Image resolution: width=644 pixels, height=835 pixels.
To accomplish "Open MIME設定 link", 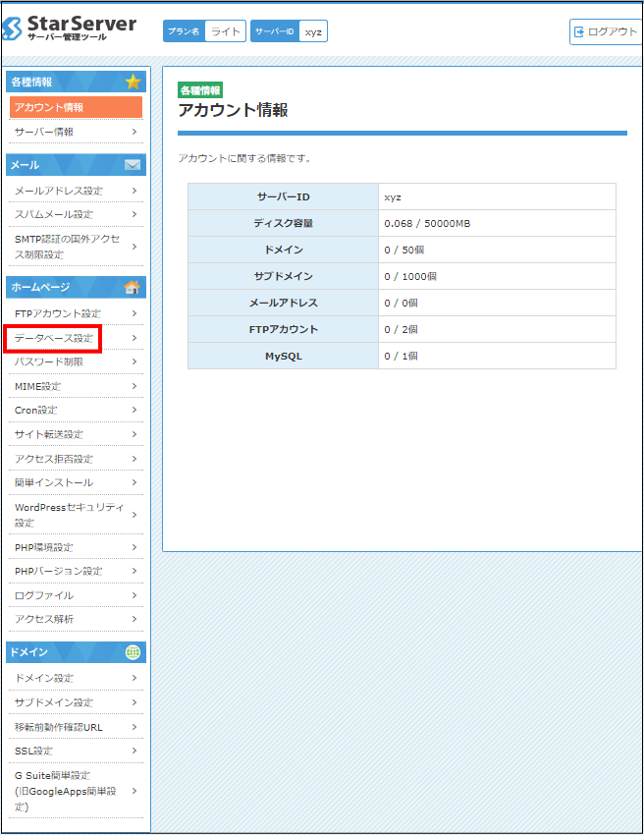I will (x=76, y=387).
